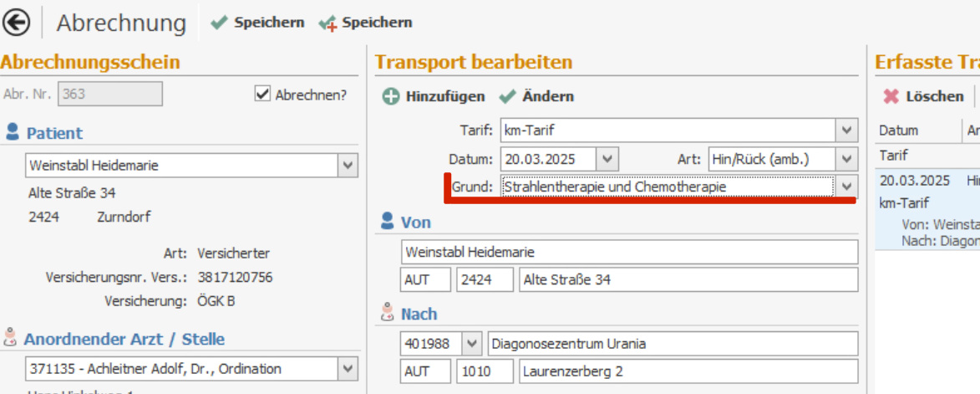Expand the patient Weinstabl Heidemarie dropdown
This screenshot has height=394, width=980.
coord(348,166)
